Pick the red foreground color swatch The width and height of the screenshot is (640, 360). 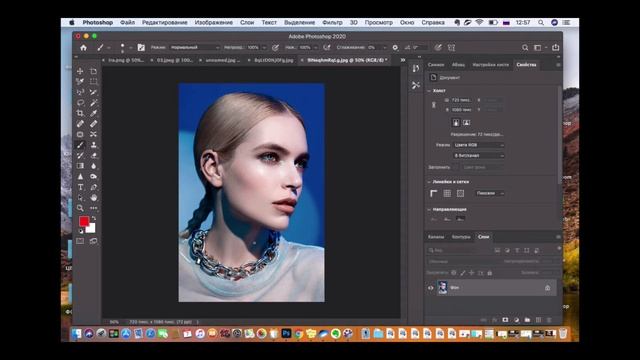pos(84,221)
